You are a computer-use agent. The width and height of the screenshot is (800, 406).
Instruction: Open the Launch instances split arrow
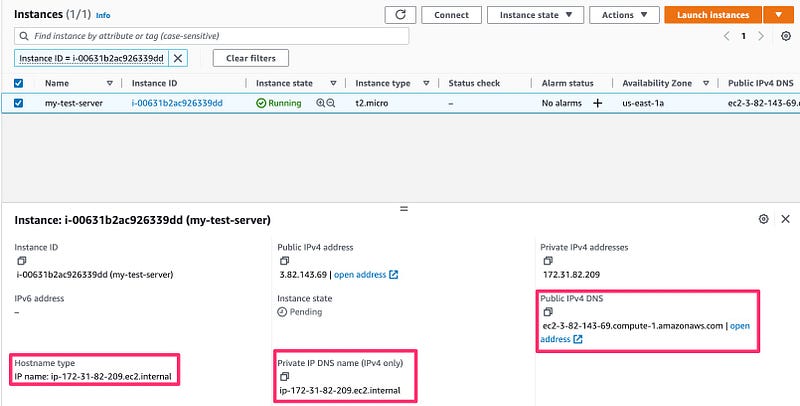click(777, 15)
